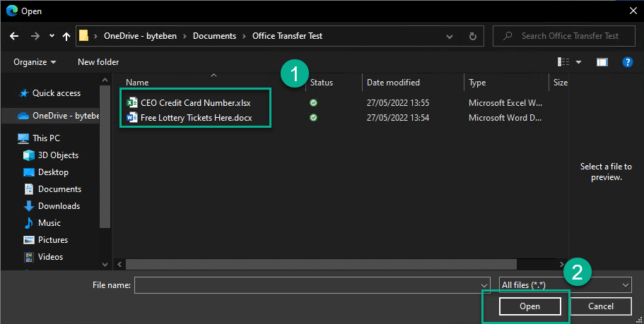Select This PC in navigation pane
This screenshot has height=324, width=644.
pyautogui.click(x=46, y=138)
